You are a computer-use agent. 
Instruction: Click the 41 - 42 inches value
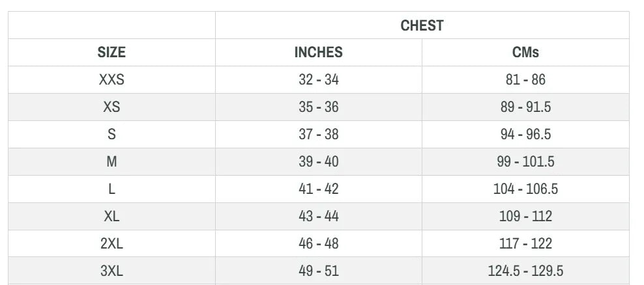click(318, 189)
